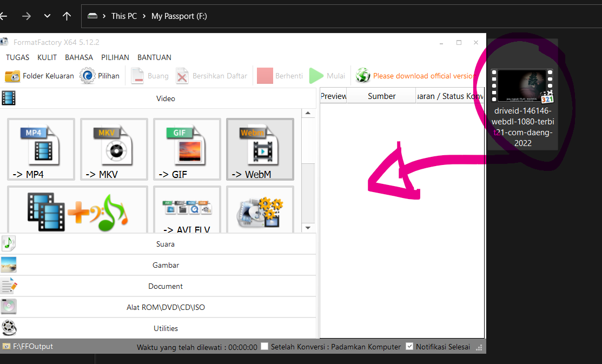The image size is (602, 364).
Task: Start conversion with the Mulai button
Action: click(327, 76)
